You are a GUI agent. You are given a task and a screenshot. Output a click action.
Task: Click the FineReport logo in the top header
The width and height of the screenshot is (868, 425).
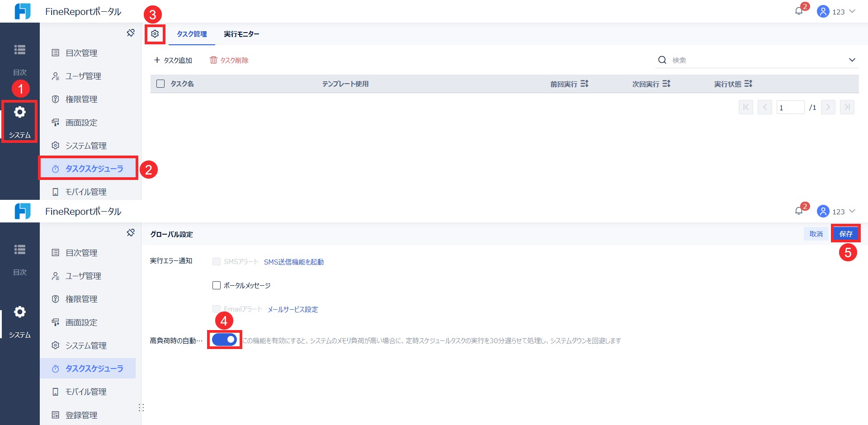point(22,11)
